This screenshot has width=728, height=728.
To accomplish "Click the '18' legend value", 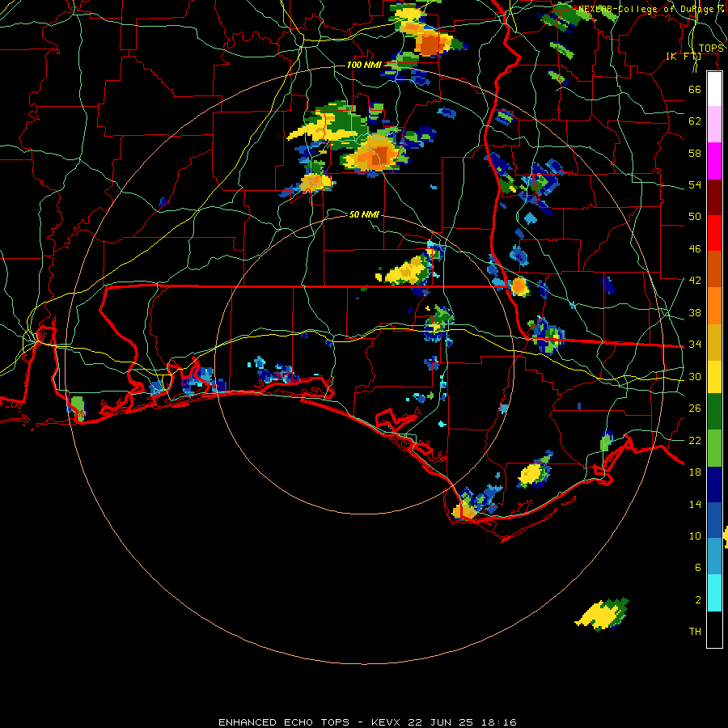I will (695, 472).
